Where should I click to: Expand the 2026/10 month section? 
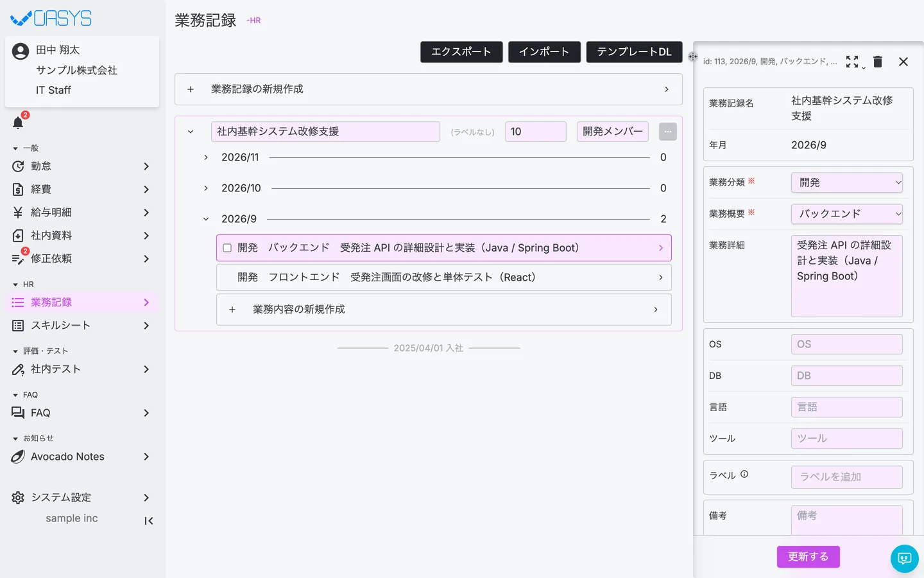(206, 188)
